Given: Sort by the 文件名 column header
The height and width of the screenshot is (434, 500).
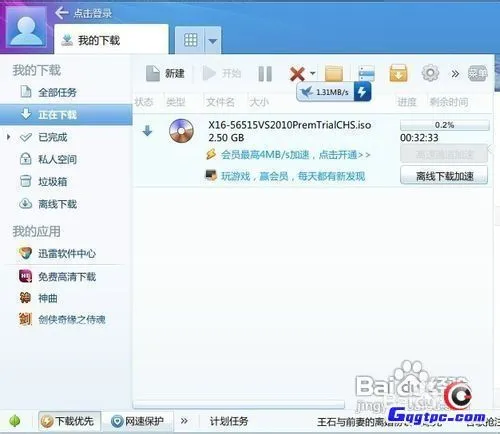Looking at the screenshot, I should [x=220, y=102].
